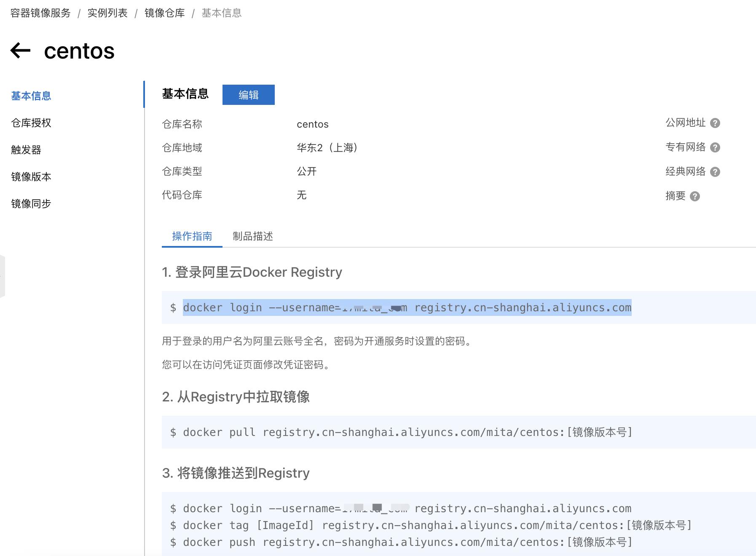Click heading 3. 将镜像推送到Registry
The height and width of the screenshot is (556, 756).
(x=236, y=473)
